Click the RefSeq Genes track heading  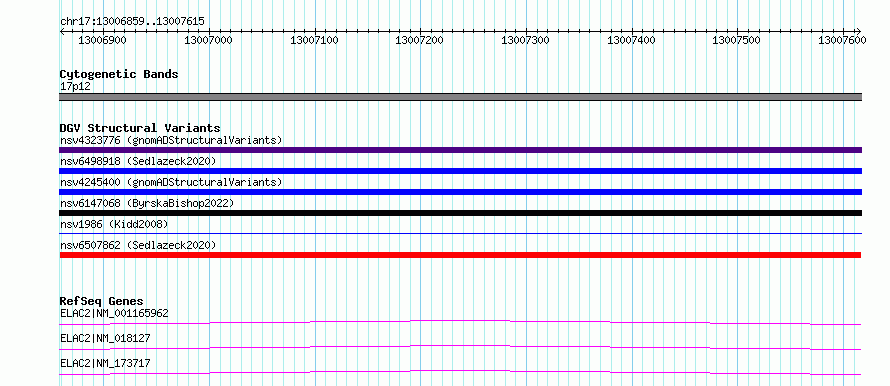tap(102, 301)
